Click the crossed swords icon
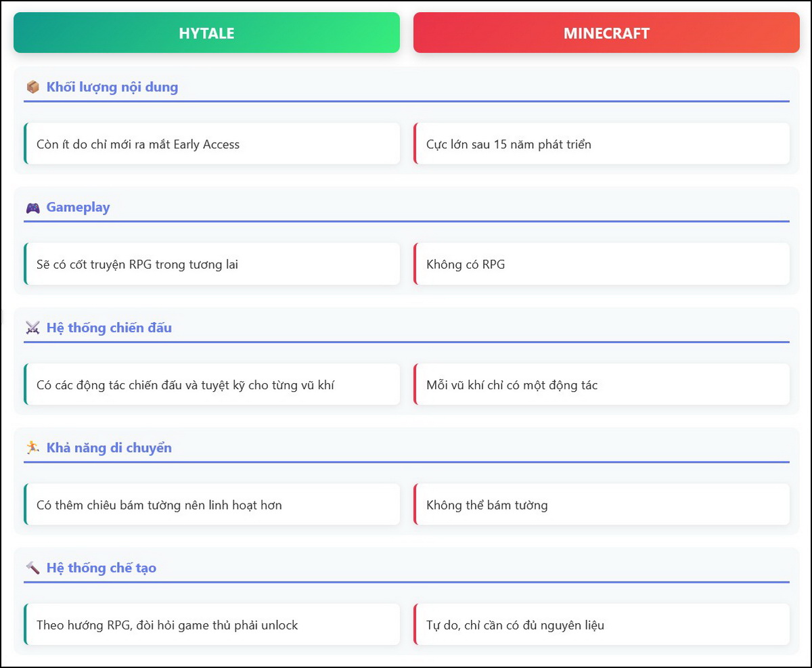Viewport: 812px width, 668px height. [x=32, y=328]
